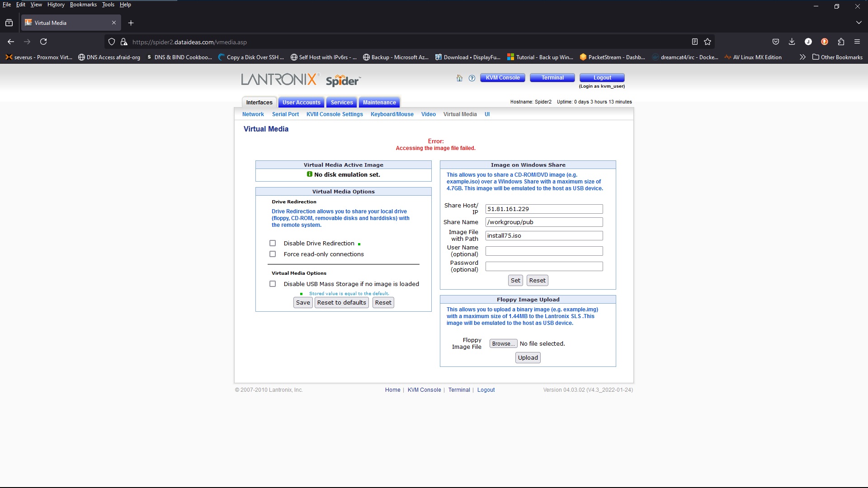Enable Disable Drive Redirection checkbox
This screenshot has width=868, height=488.
273,243
